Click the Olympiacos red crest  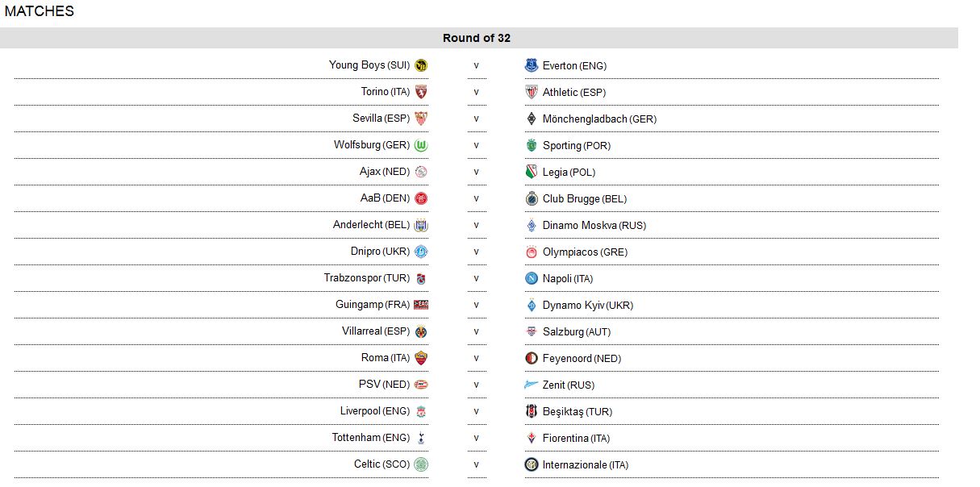(x=532, y=252)
